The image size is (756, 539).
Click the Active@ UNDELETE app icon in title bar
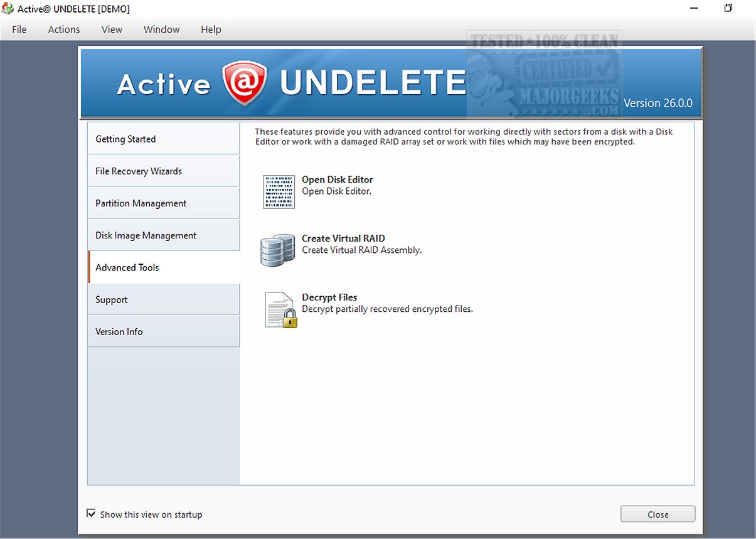point(8,9)
